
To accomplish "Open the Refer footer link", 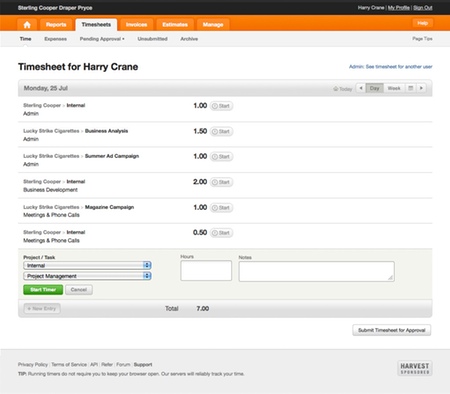I will (107, 365).
